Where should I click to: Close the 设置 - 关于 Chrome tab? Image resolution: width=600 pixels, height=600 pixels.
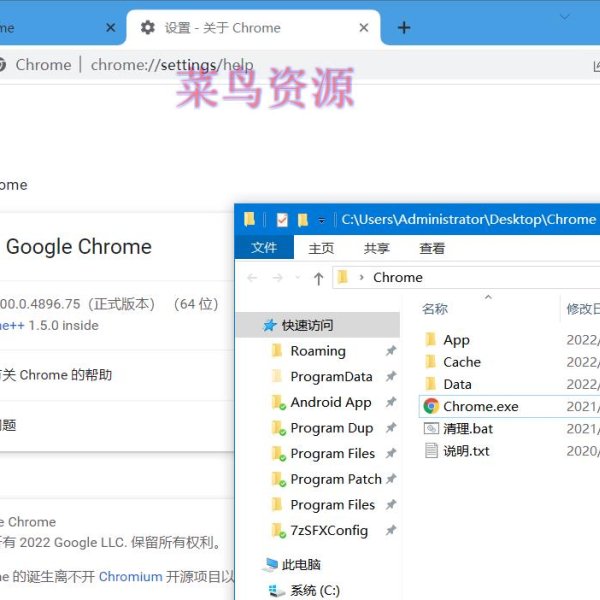click(x=364, y=28)
